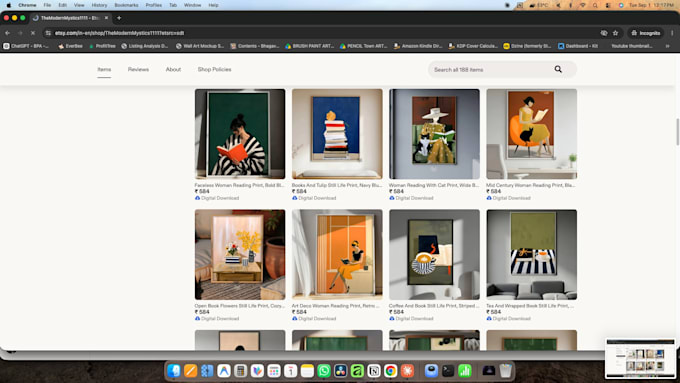680x383 pixels.
Task: Open Notion from the dock
Action: [374, 370]
